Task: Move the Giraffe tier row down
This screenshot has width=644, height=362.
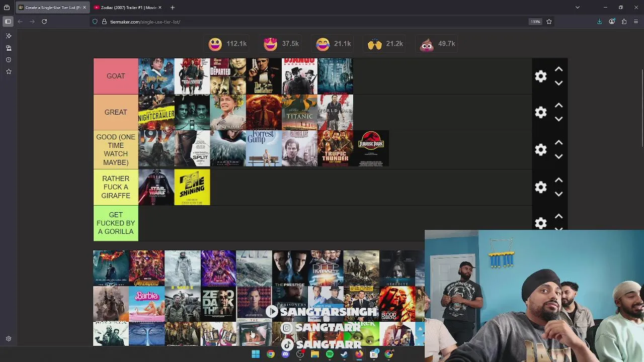Action: (558, 194)
